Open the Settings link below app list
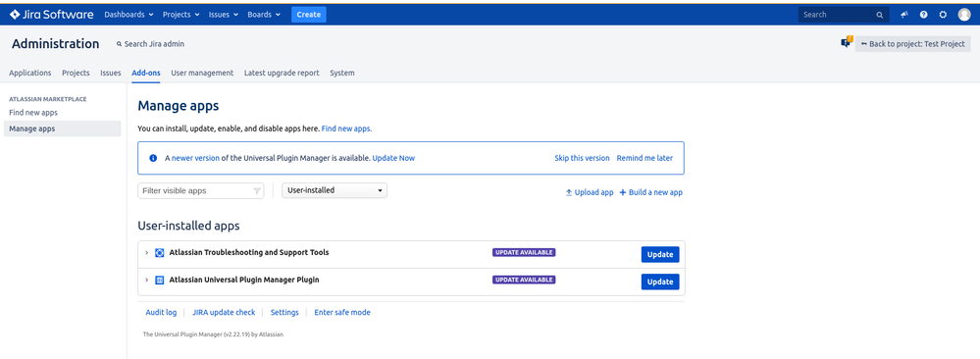 click(x=284, y=312)
